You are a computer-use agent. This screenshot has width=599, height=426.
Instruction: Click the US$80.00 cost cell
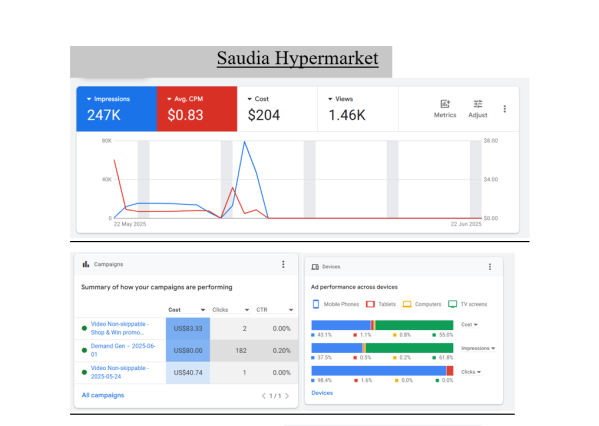188,351
